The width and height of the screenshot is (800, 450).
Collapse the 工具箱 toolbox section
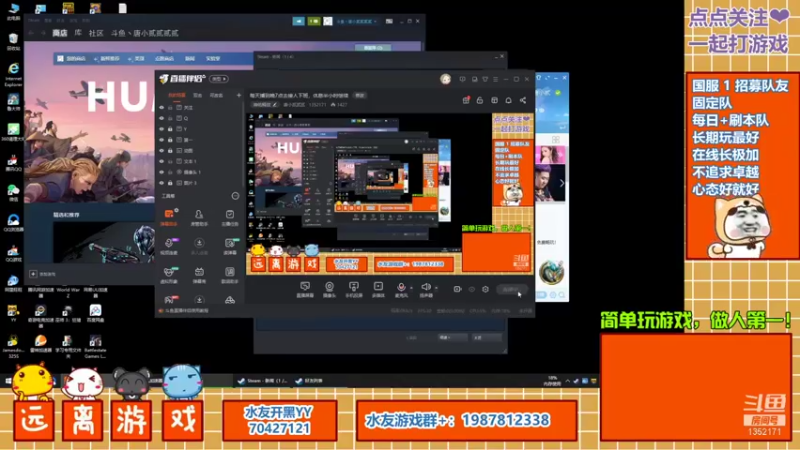(x=235, y=196)
